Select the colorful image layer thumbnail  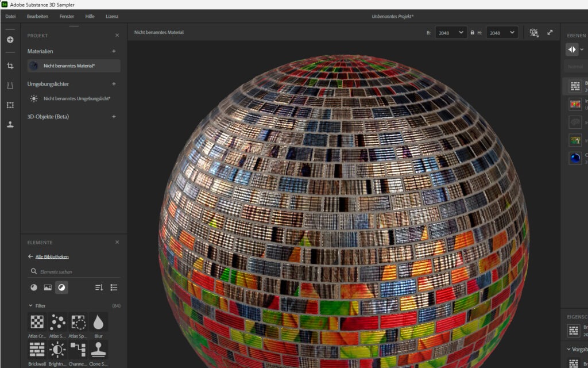575,104
